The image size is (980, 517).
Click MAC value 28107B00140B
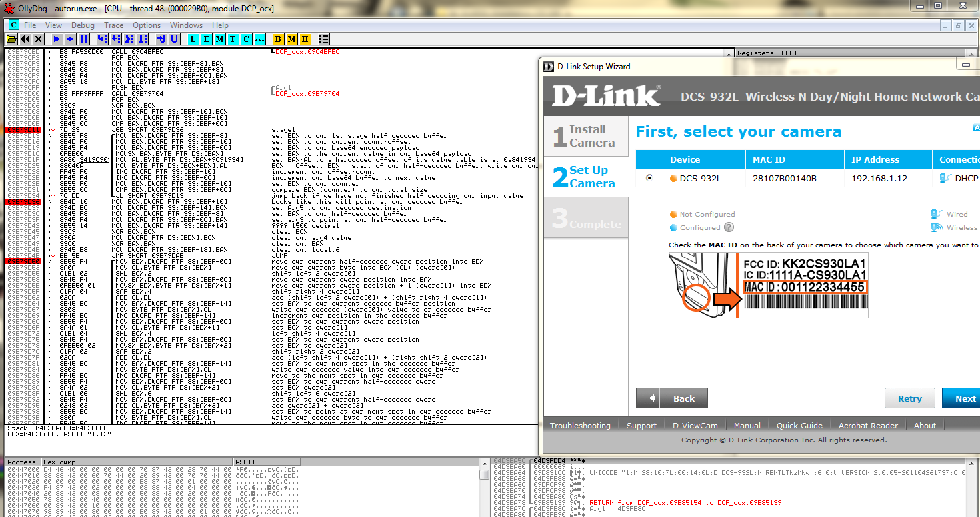[784, 178]
